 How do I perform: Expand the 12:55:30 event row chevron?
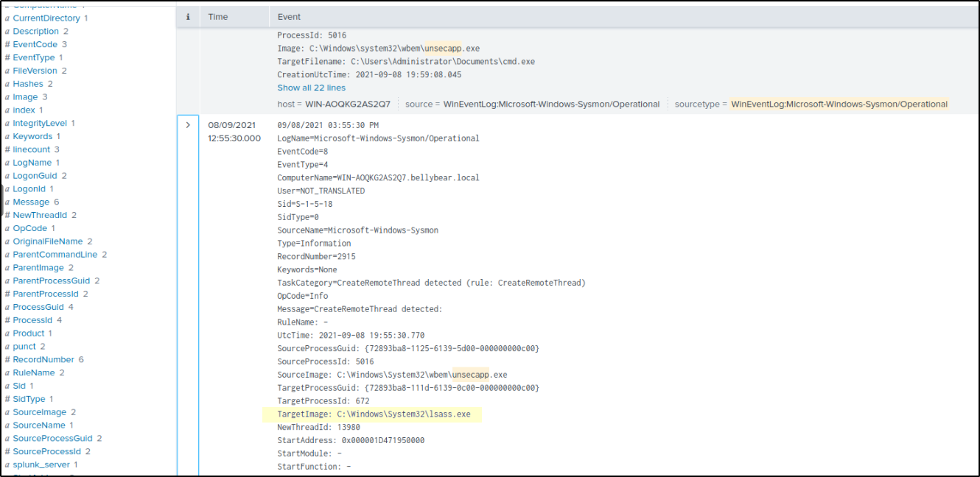click(x=188, y=125)
